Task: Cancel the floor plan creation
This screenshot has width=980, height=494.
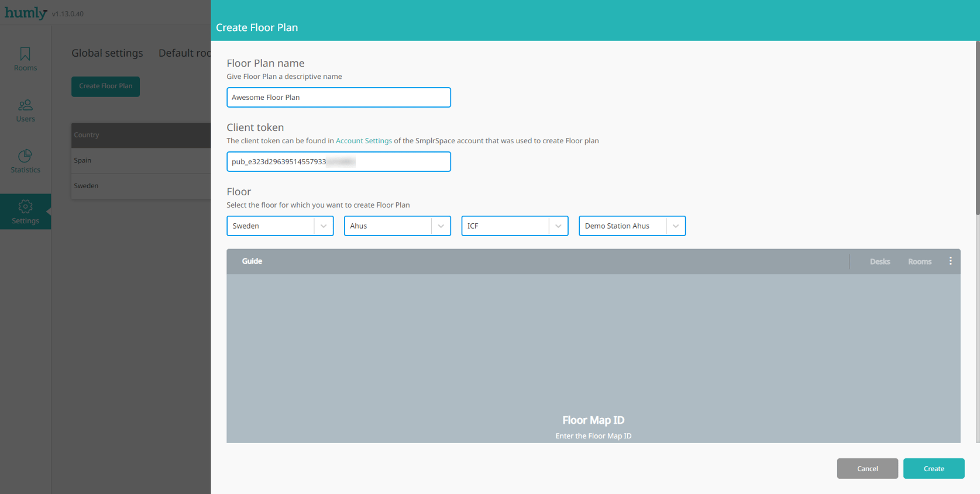Action: point(867,468)
